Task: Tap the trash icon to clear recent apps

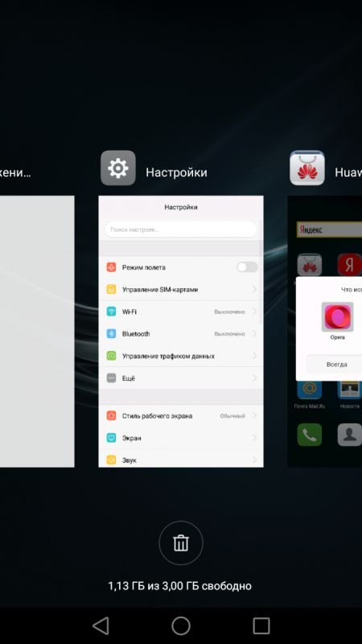Action: pyautogui.click(x=180, y=543)
